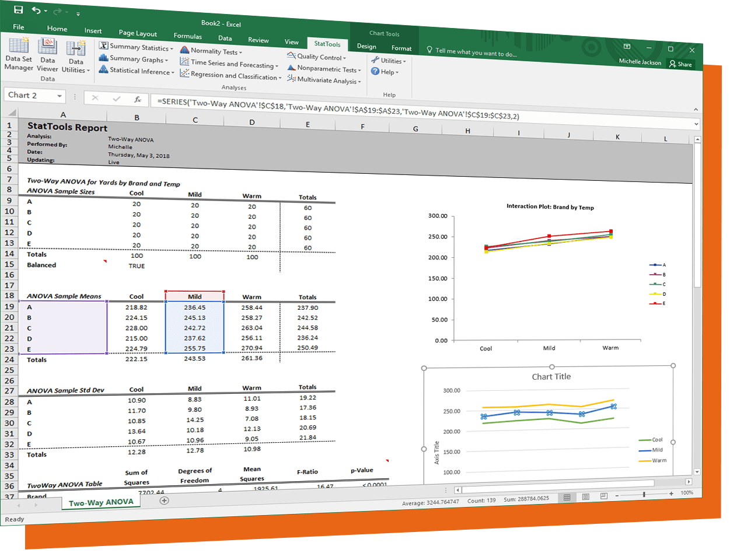The height and width of the screenshot is (560, 737).
Task: Open the Chart Tools Design tab
Action: point(366,46)
